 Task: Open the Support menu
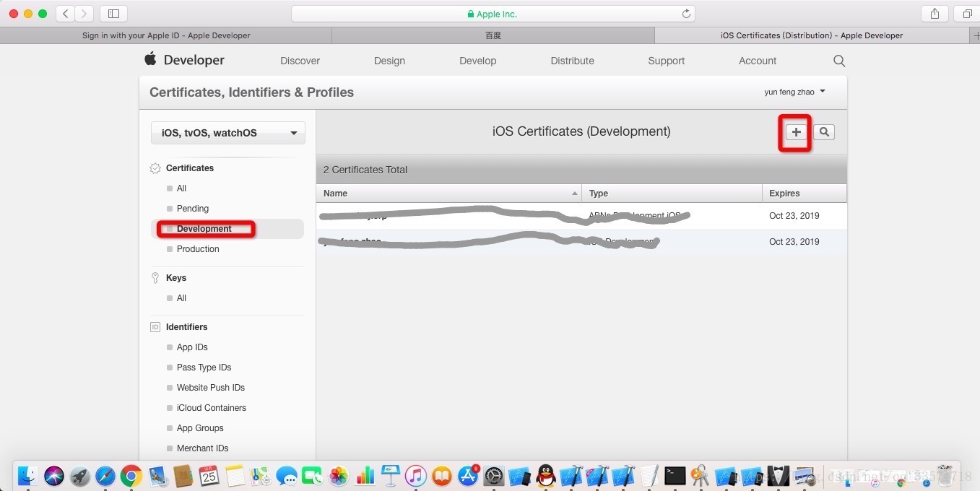coord(666,61)
